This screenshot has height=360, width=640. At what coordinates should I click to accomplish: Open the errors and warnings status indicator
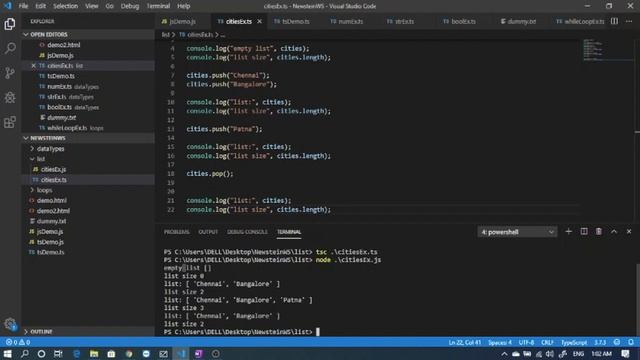18,342
